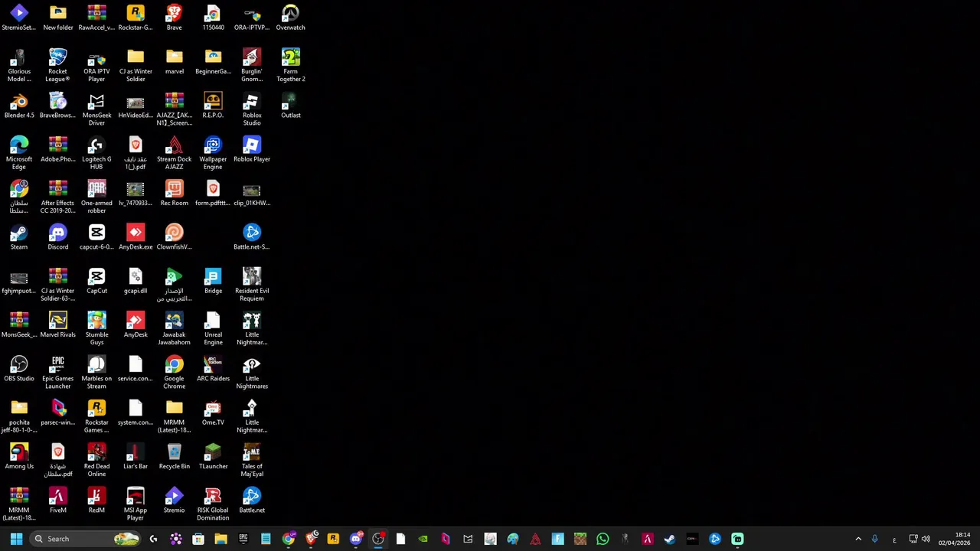Open Minecraft block icon in taskbar
Viewport: 980px width, 551px height.
point(580,539)
